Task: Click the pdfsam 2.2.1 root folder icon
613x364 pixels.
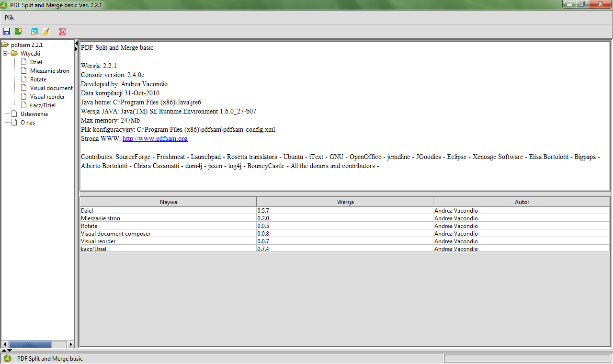Action: click(x=5, y=45)
